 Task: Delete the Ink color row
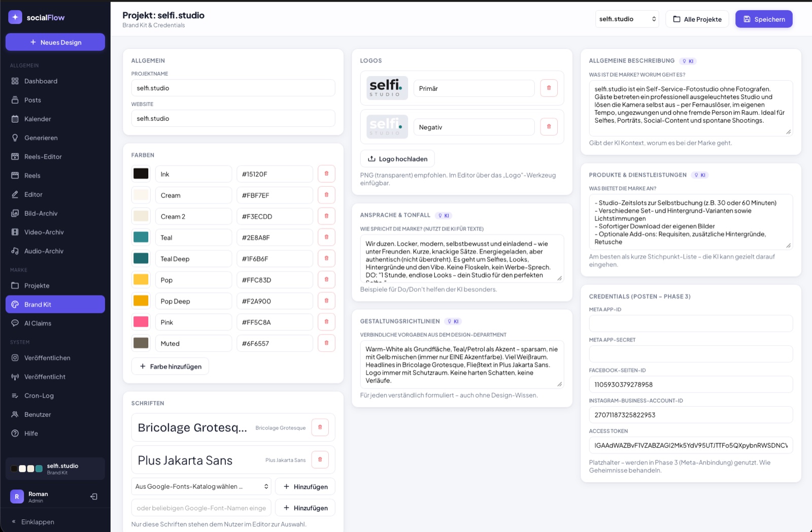(326, 174)
